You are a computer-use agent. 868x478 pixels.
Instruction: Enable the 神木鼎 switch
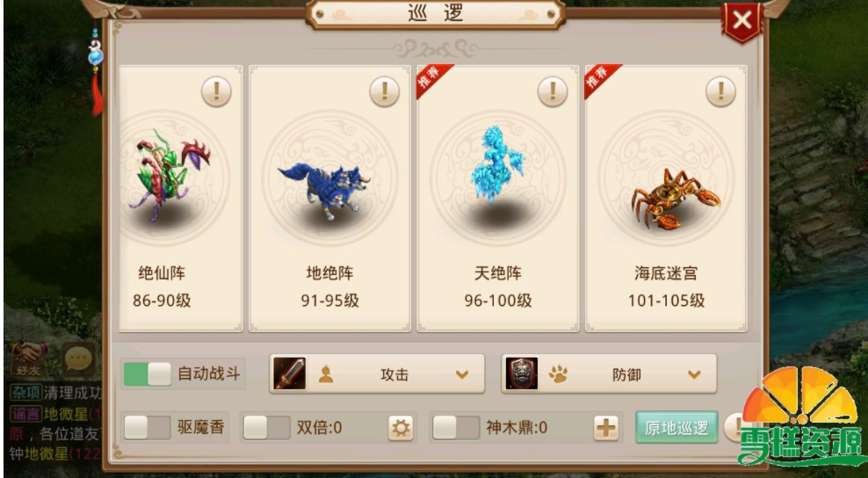pos(456,428)
